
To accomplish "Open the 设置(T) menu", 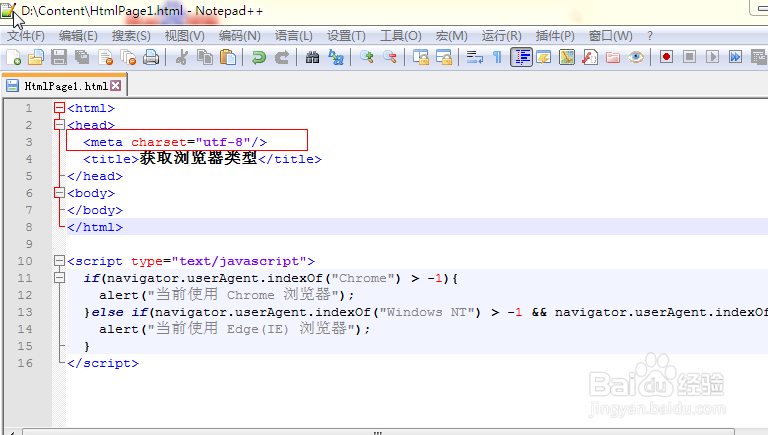I will (x=346, y=36).
